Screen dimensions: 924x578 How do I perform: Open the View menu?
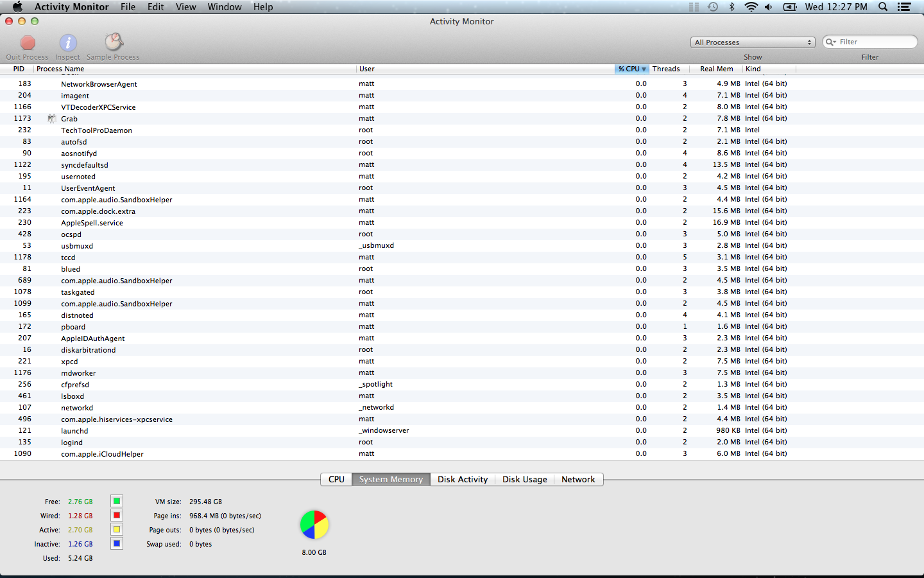pos(185,6)
